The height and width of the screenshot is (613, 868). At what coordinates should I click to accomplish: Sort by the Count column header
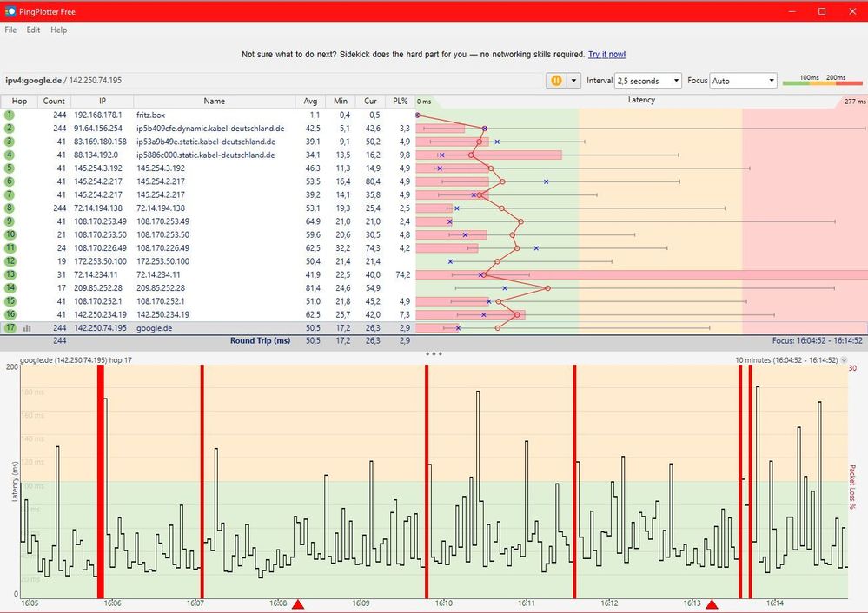point(54,102)
